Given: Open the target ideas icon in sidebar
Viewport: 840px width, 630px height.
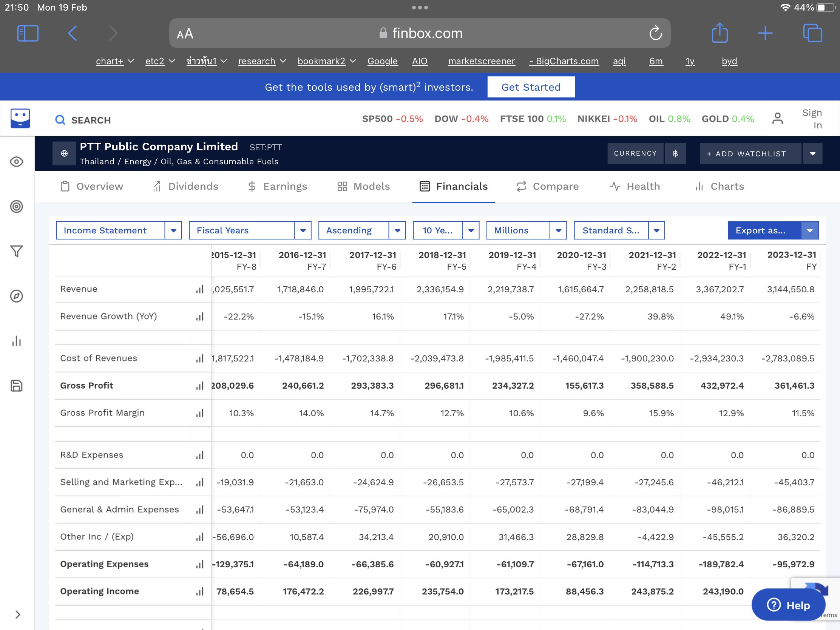Looking at the screenshot, I should pyautogui.click(x=16, y=207).
